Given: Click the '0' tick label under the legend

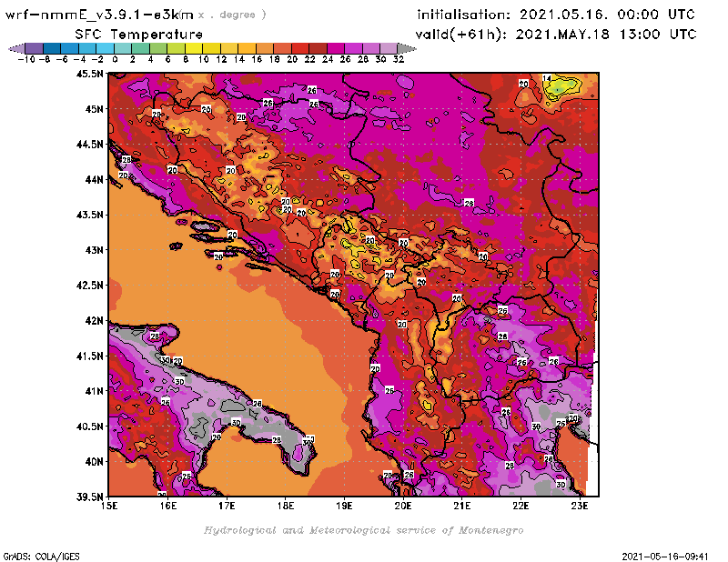Looking at the screenshot, I should coord(115,59).
